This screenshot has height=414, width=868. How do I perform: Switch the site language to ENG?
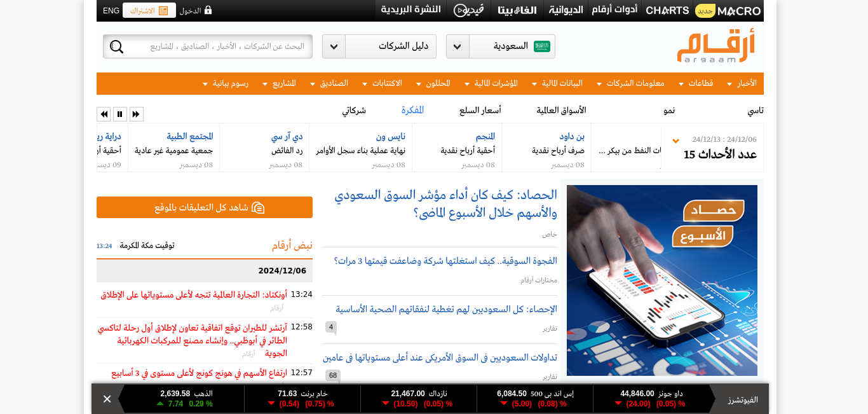point(111,10)
